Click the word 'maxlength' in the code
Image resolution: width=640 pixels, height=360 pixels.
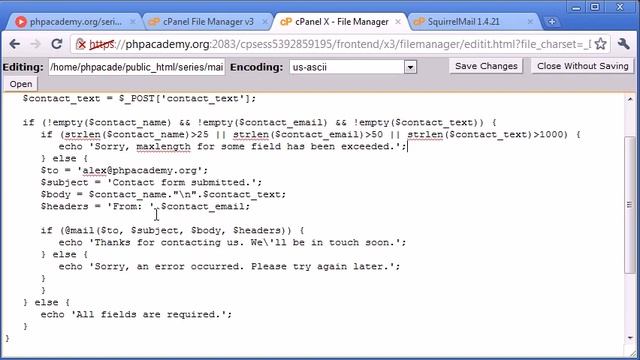(x=163, y=147)
